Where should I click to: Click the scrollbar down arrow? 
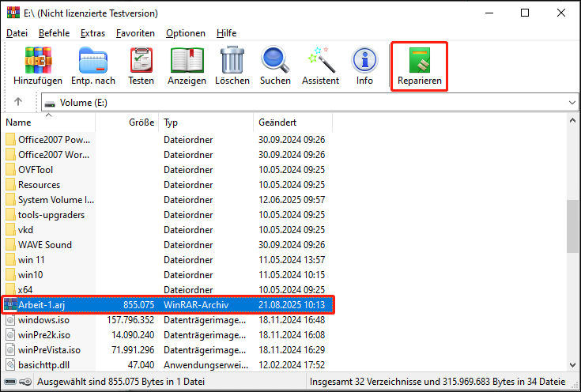[572, 365]
